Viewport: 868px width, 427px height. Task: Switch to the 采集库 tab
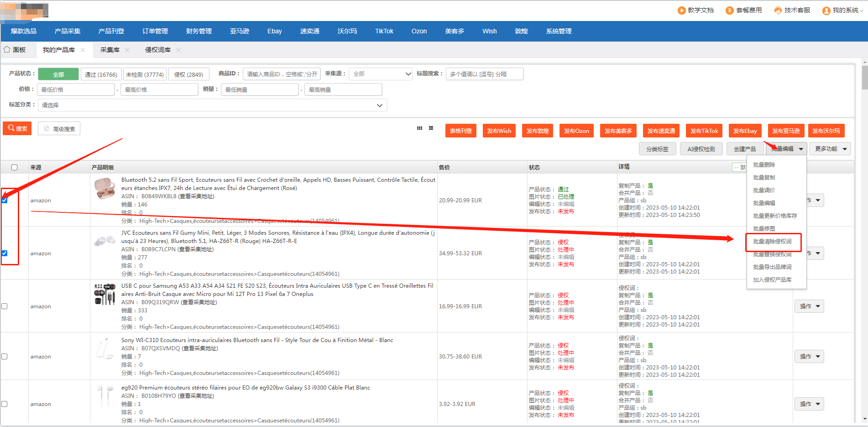tap(110, 50)
